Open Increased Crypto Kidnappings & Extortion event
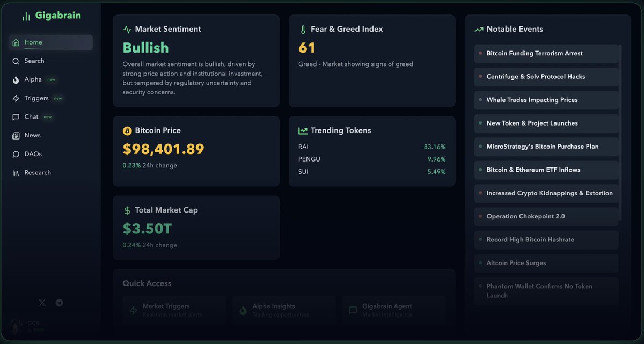The image size is (644, 344). point(546,193)
